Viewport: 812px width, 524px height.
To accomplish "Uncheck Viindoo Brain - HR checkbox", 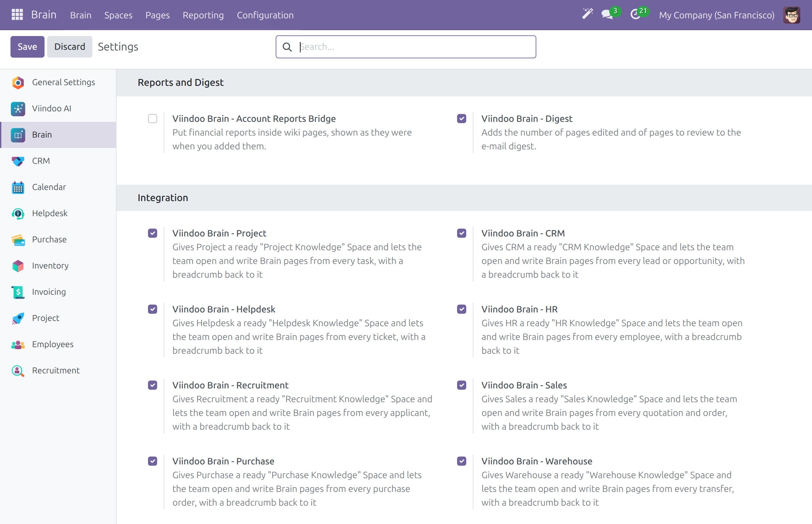I will [x=461, y=309].
